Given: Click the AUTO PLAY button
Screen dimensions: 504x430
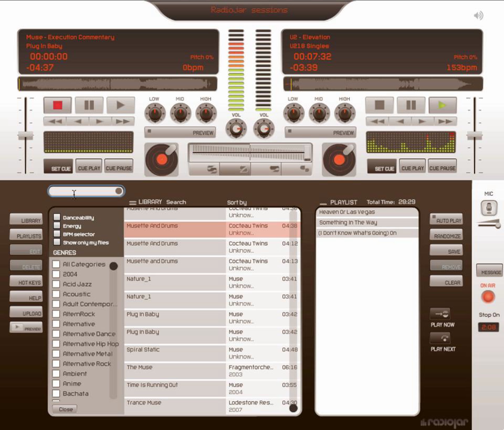Looking at the screenshot, I should click(x=446, y=219).
